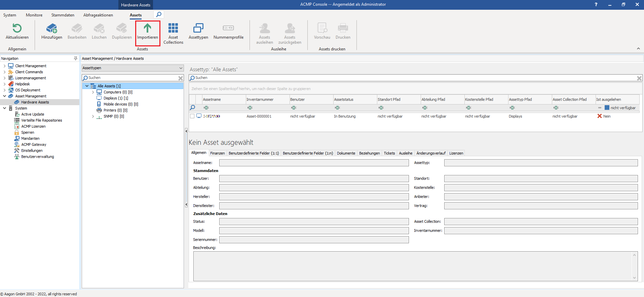644x297 pixels.
Task: Collapse System node in navigation
Action: tap(4, 108)
